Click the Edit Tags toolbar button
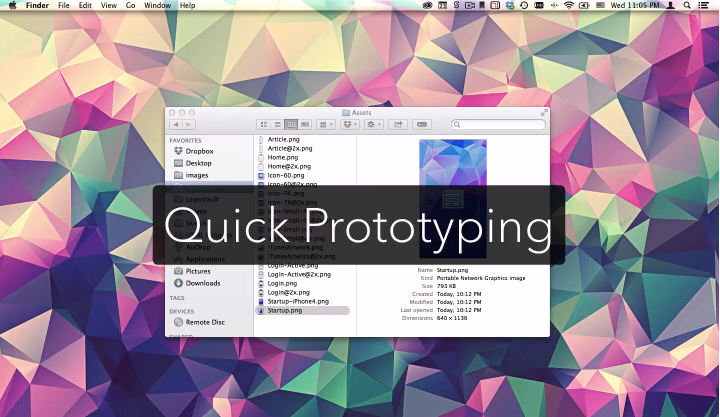The width and height of the screenshot is (720, 417). pos(422,124)
